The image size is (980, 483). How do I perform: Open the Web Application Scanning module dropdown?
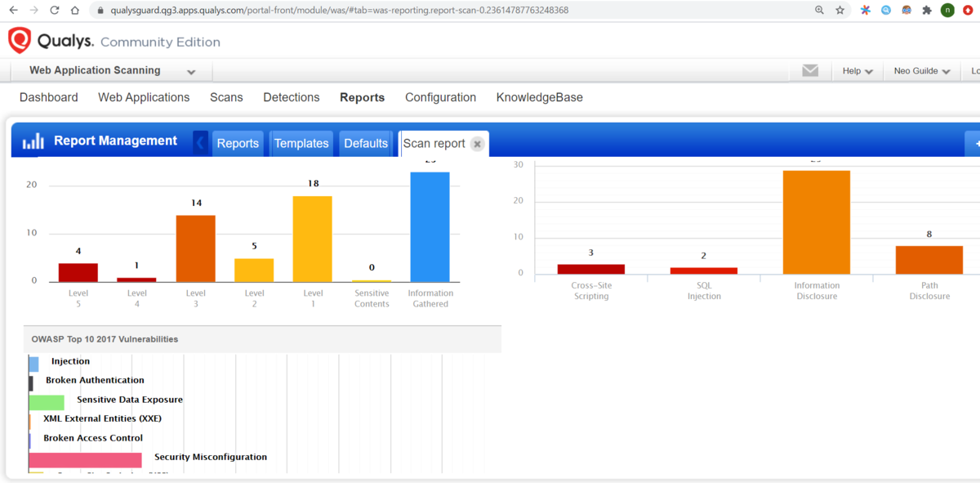point(113,71)
